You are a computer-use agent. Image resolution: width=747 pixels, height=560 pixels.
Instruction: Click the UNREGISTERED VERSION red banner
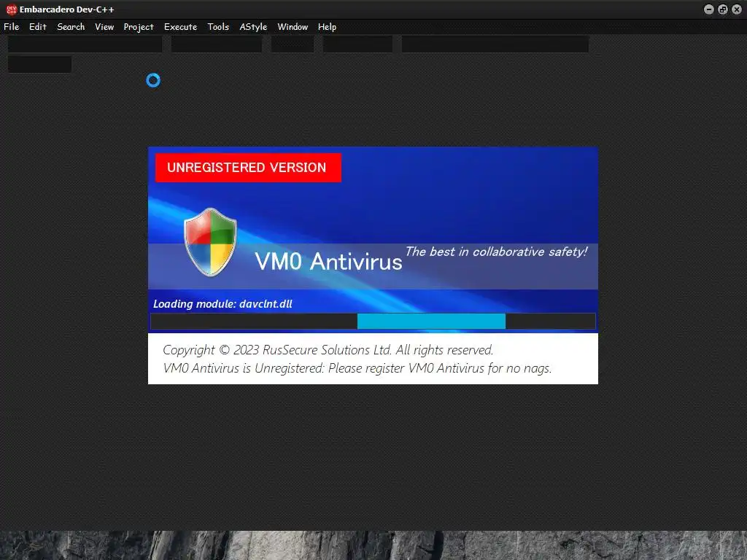tap(248, 168)
